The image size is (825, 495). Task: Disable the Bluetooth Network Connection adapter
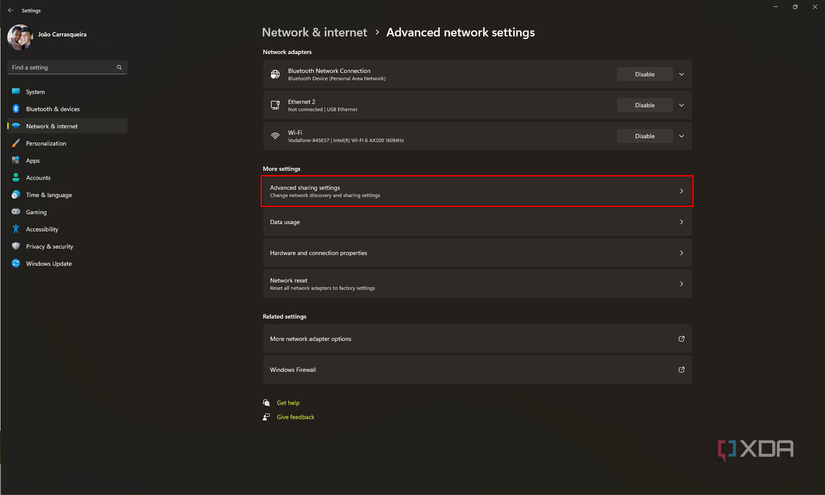point(644,74)
